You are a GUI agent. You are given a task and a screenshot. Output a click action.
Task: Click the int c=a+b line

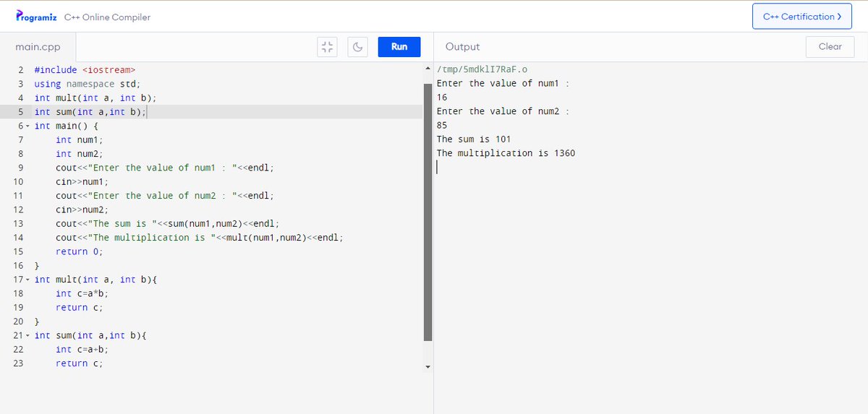pyautogui.click(x=82, y=350)
